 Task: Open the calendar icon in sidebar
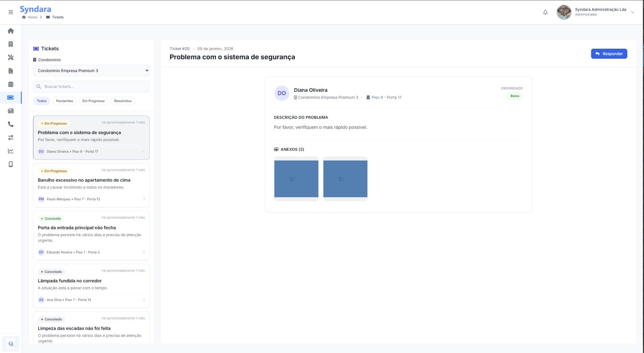click(x=11, y=84)
